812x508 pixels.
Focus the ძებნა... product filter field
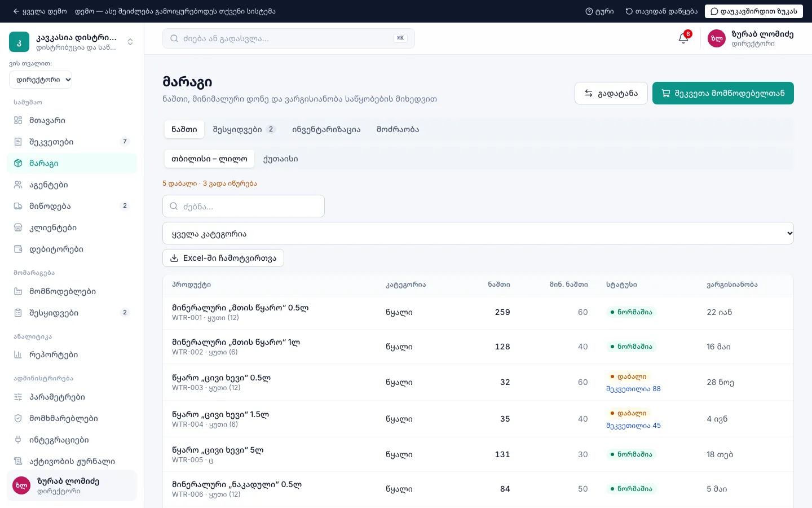coord(244,206)
